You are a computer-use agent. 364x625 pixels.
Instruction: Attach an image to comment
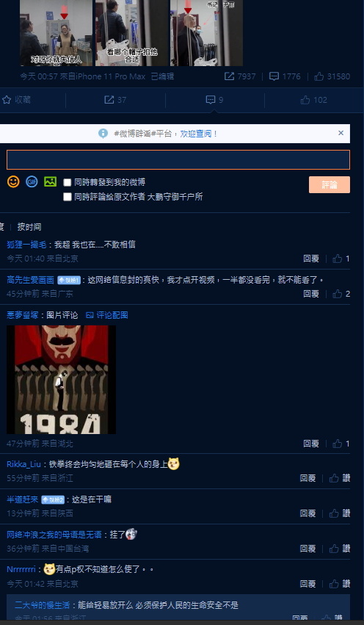[x=50, y=181]
